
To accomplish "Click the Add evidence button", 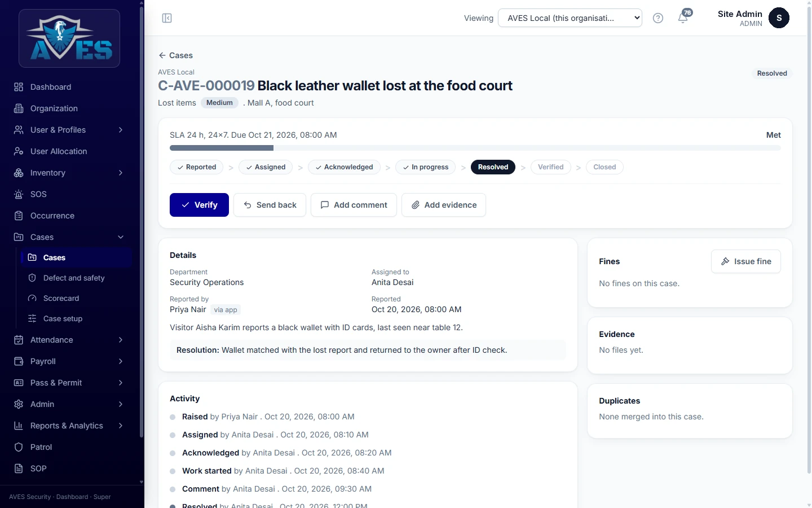I will click(x=444, y=205).
